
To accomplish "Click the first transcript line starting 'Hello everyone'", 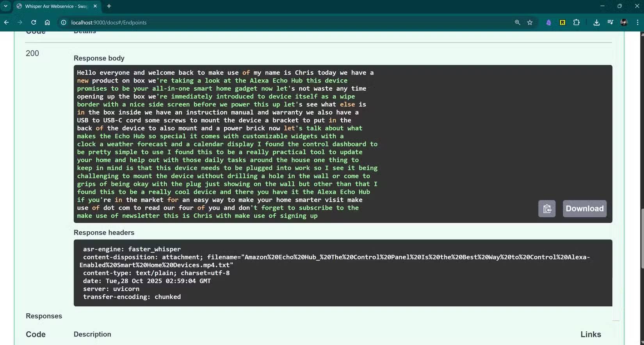I will 225,73.
